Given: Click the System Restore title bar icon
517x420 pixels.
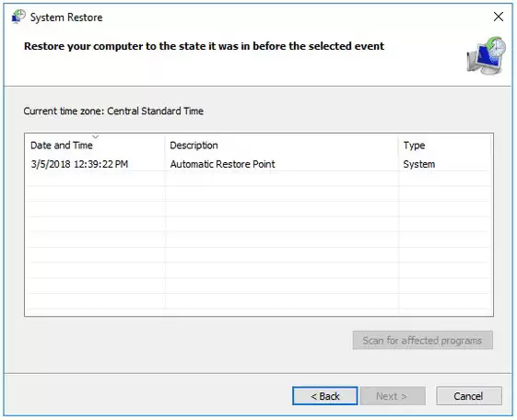Looking at the screenshot, I should pos(18,17).
